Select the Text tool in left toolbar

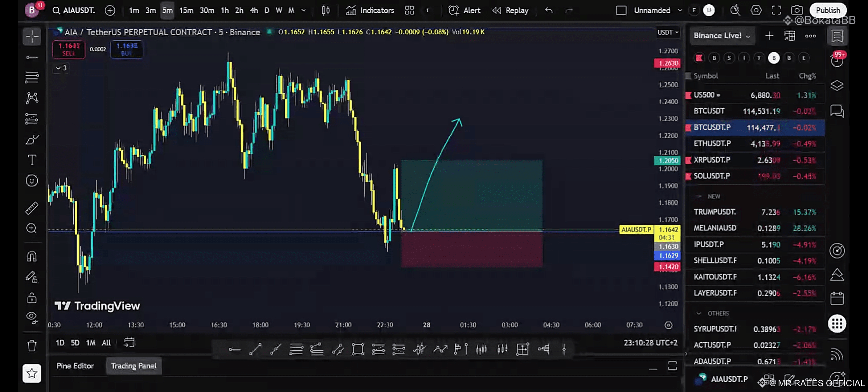[x=32, y=160]
